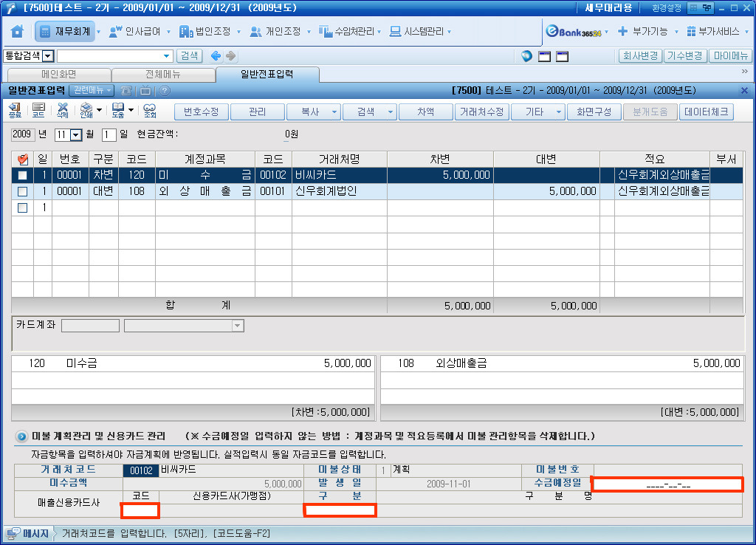
Task: Click the blue globe icon near 회사변경
Action: (x=526, y=56)
